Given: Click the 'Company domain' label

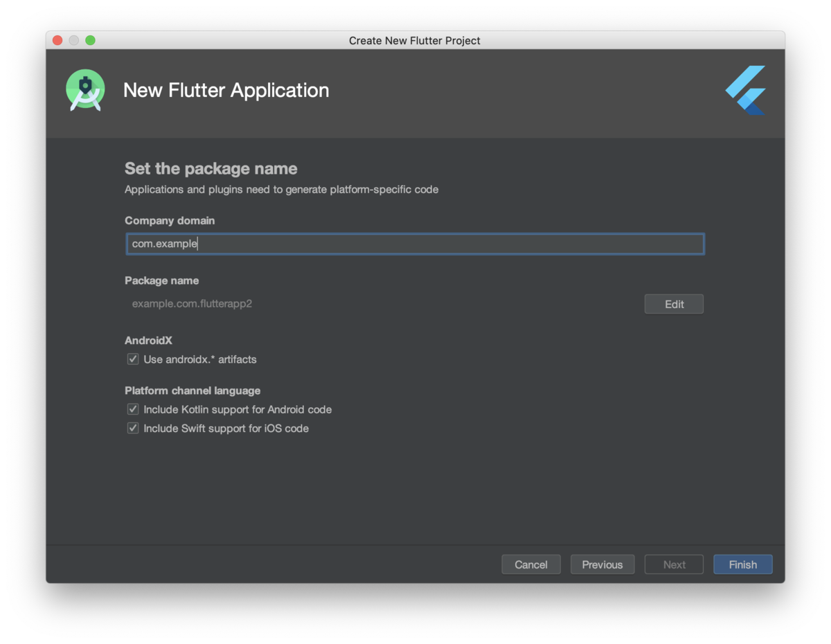Looking at the screenshot, I should [170, 220].
